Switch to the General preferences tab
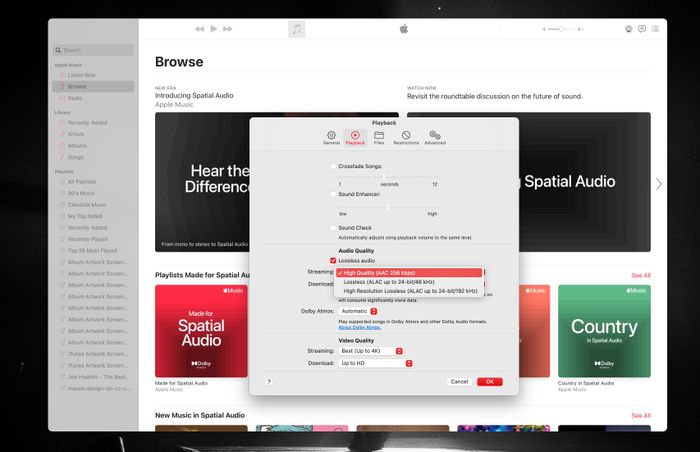 click(x=331, y=138)
